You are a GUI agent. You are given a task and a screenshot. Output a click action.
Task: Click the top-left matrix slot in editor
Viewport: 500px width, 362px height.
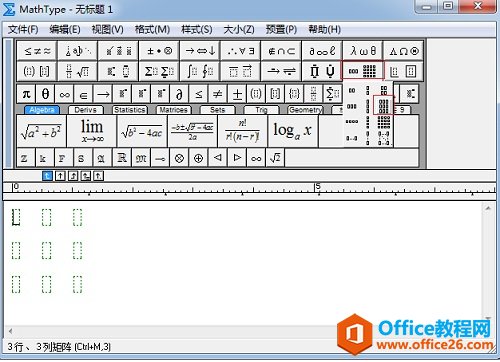(x=16, y=217)
